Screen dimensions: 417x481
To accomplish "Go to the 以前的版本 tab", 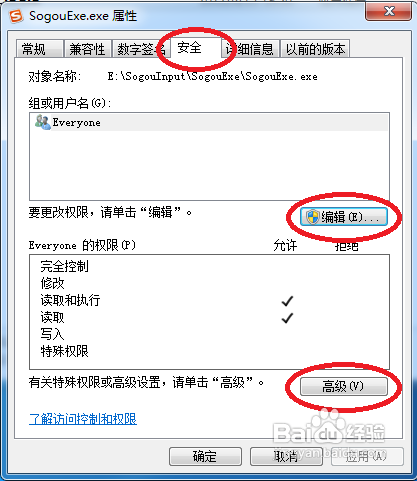I will (315, 49).
